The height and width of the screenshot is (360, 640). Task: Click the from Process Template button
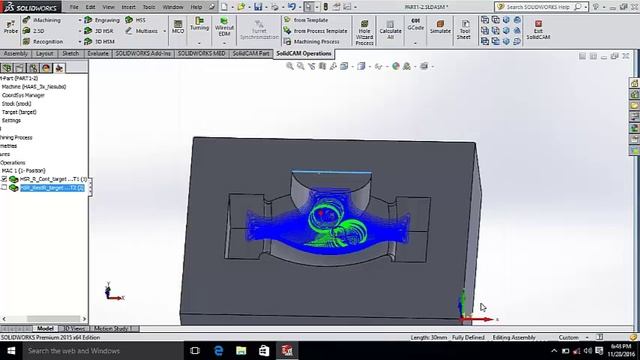click(x=316, y=31)
